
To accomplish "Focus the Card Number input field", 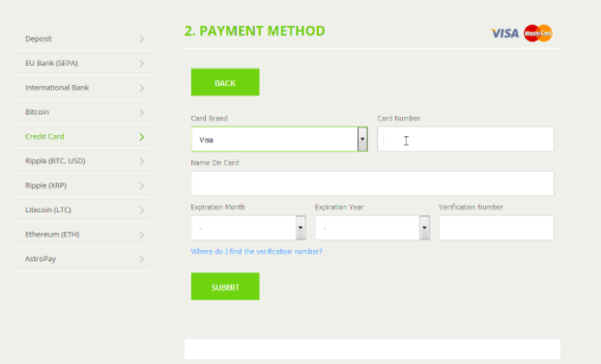I will [x=466, y=139].
